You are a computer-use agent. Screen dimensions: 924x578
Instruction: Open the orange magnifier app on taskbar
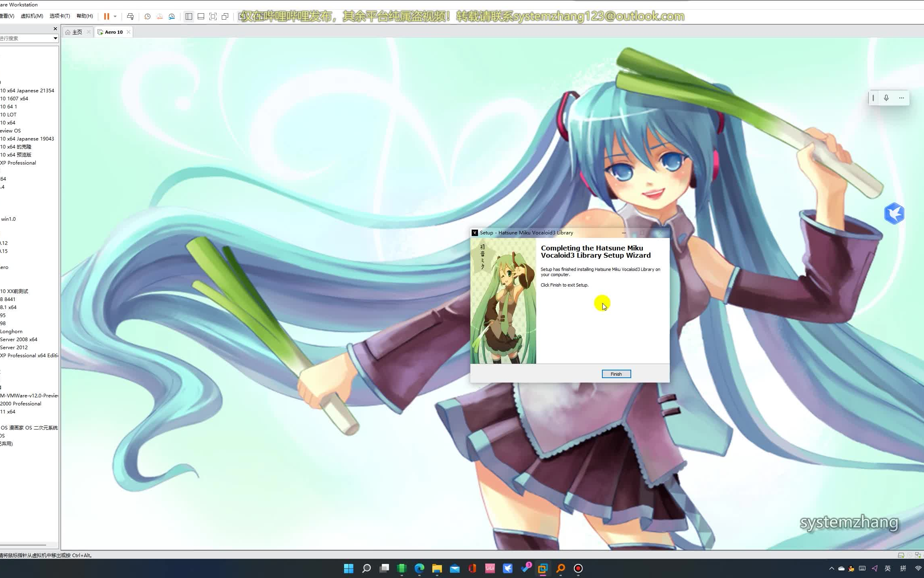click(560, 568)
